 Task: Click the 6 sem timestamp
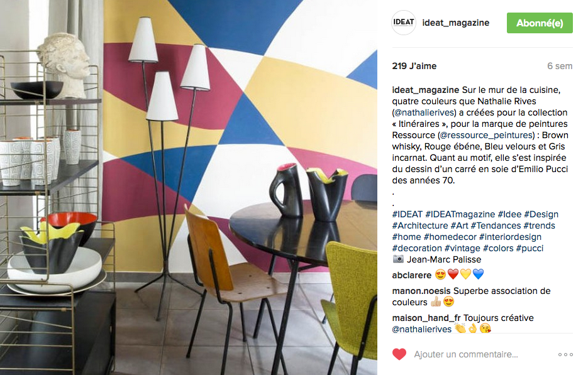pos(560,66)
